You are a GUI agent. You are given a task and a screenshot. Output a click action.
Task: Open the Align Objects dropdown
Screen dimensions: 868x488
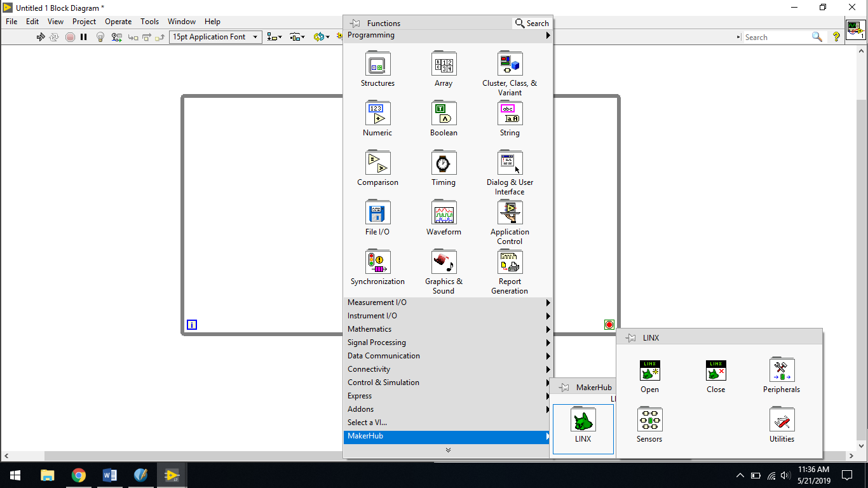275,37
